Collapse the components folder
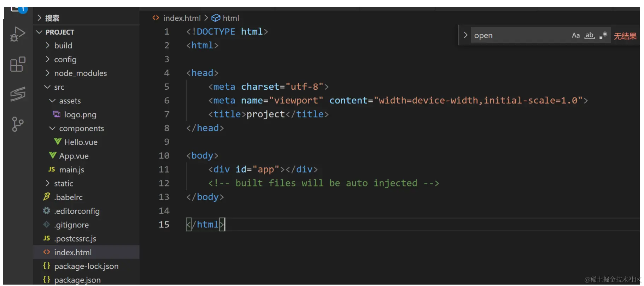644x286 pixels. pos(52,128)
